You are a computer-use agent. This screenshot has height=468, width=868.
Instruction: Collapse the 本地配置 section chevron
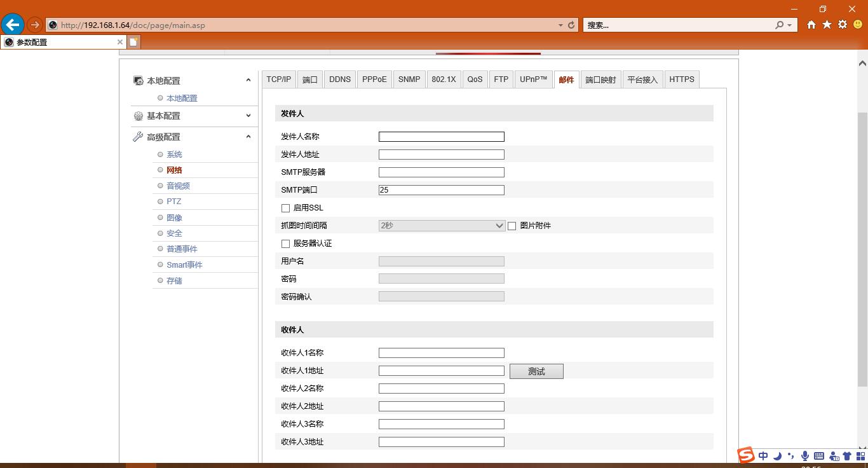click(x=248, y=80)
